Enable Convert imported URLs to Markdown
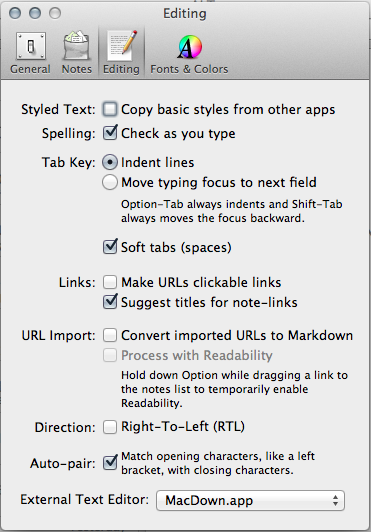The height and width of the screenshot is (532, 371). [x=110, y=335]
